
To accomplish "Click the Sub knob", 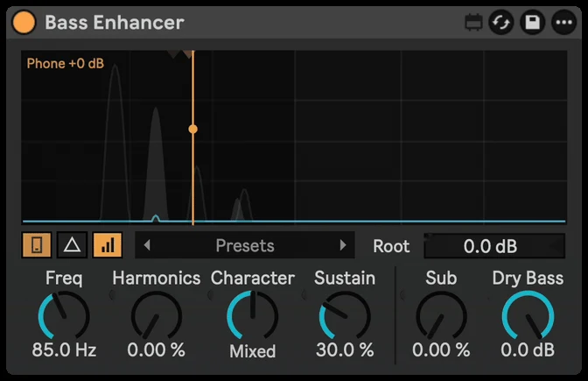I will coord(441,316).
